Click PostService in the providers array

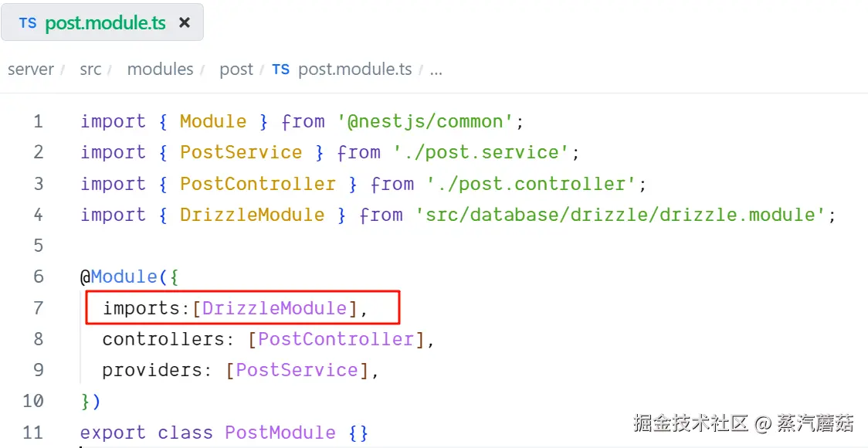[x=297, y=370]
